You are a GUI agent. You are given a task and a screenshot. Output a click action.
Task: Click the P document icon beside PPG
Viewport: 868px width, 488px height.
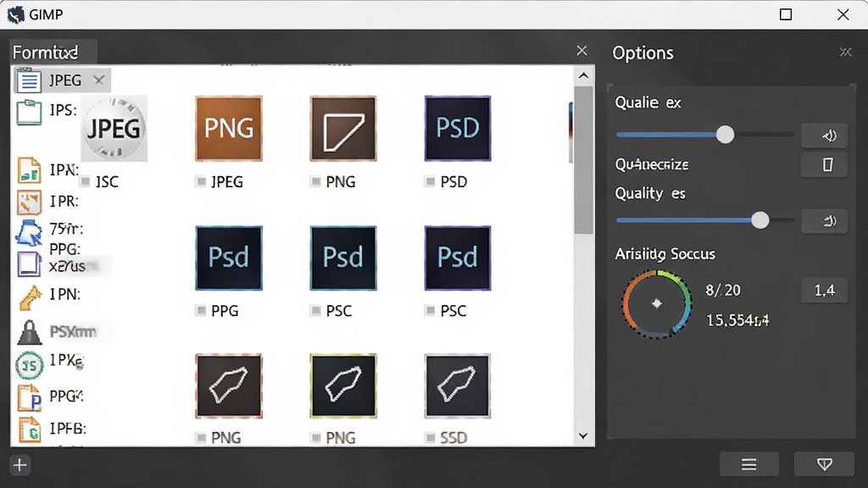tap(30, 397)
